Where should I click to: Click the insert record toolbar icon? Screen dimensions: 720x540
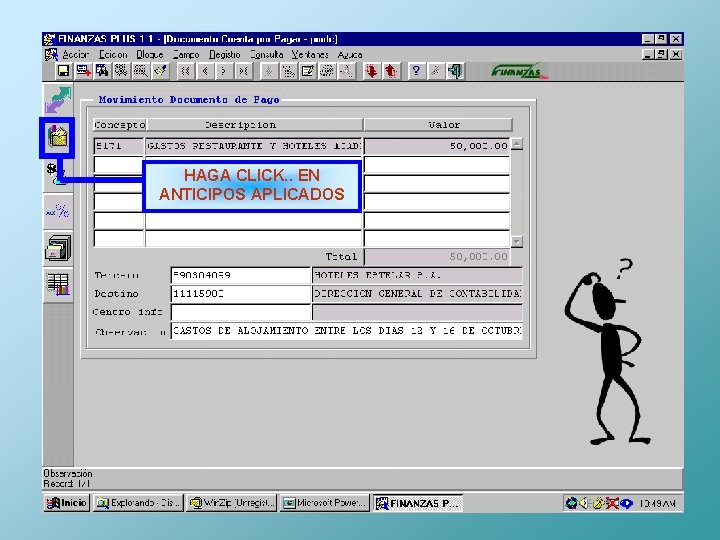tap(84, 71)
